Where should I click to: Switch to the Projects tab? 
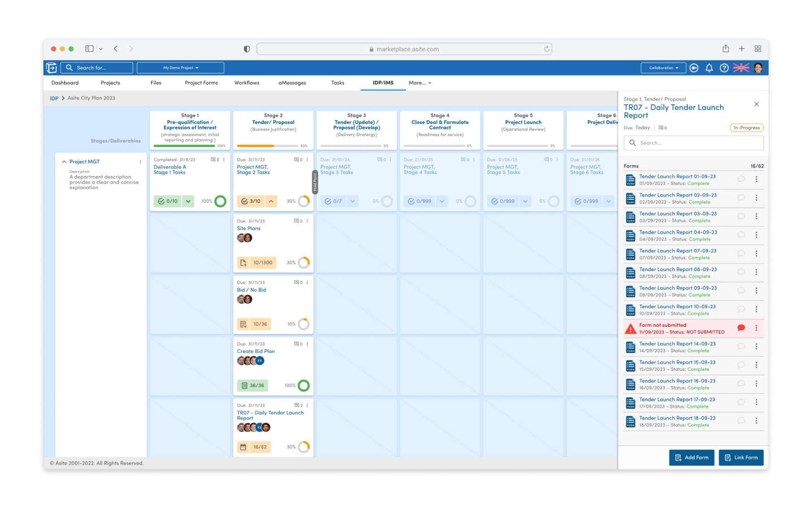111,83
